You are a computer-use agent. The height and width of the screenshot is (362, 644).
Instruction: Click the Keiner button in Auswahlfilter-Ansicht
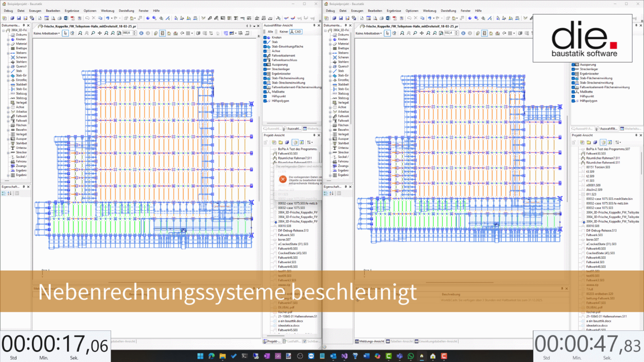coord(283,32)
